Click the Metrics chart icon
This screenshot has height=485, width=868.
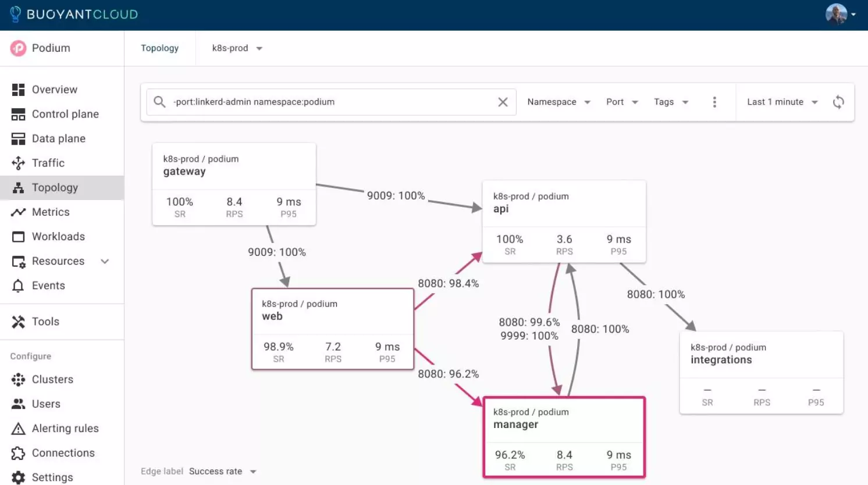18,212
